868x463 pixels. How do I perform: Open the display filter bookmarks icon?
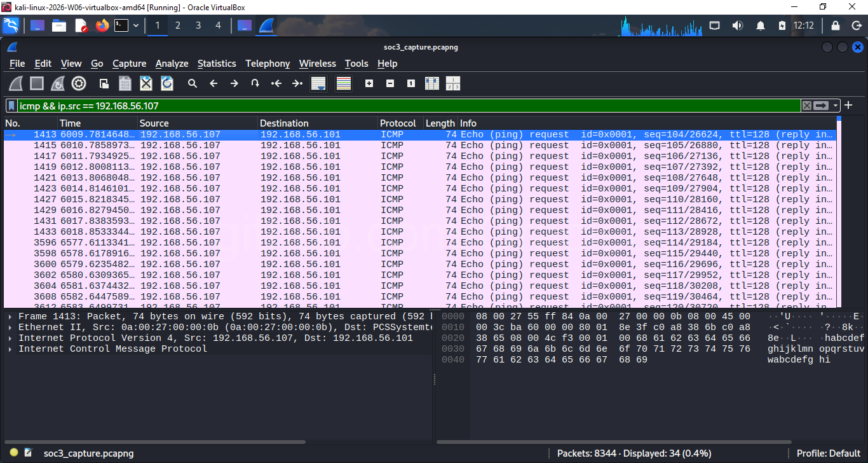[10, 106]
